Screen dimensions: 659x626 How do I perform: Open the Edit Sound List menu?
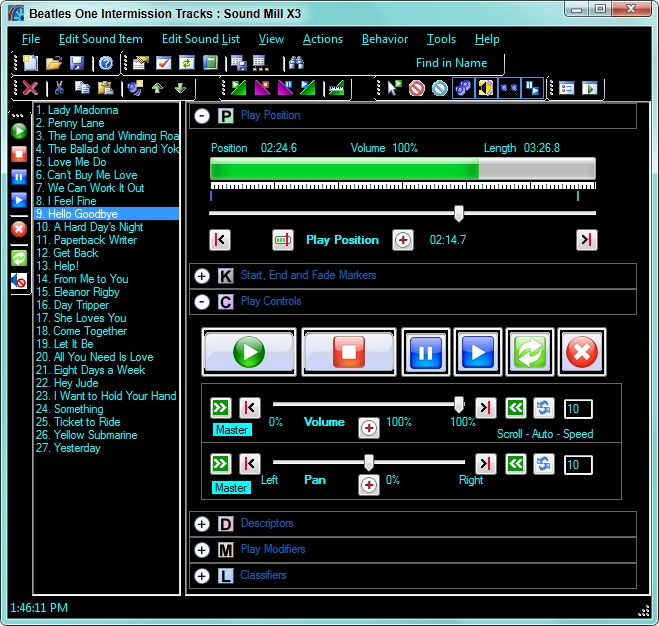coord(201,39)
